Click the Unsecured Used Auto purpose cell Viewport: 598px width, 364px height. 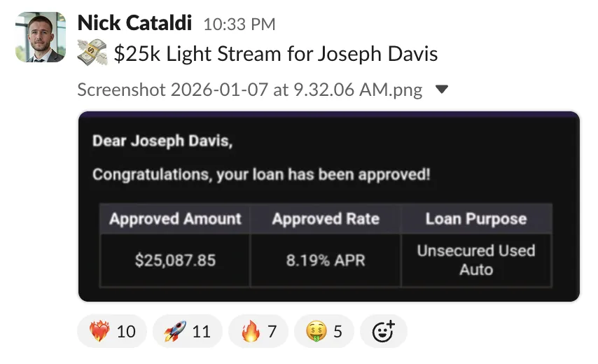476,260
